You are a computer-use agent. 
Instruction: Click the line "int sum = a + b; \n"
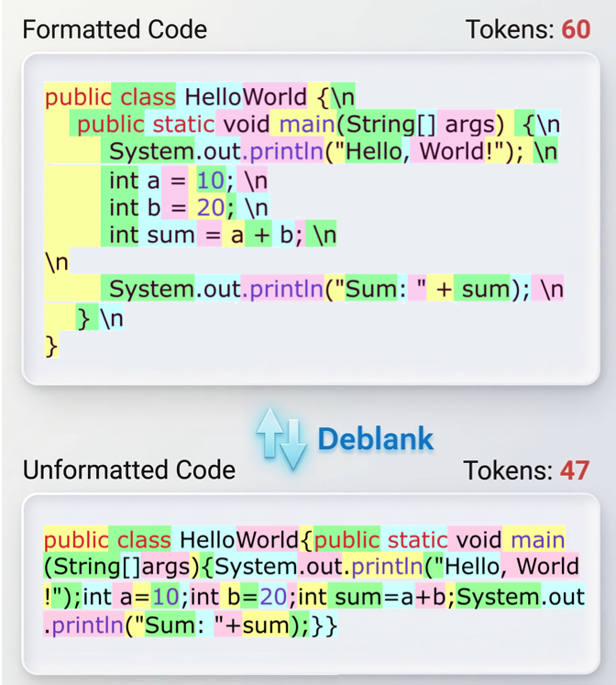coord(191,234)
